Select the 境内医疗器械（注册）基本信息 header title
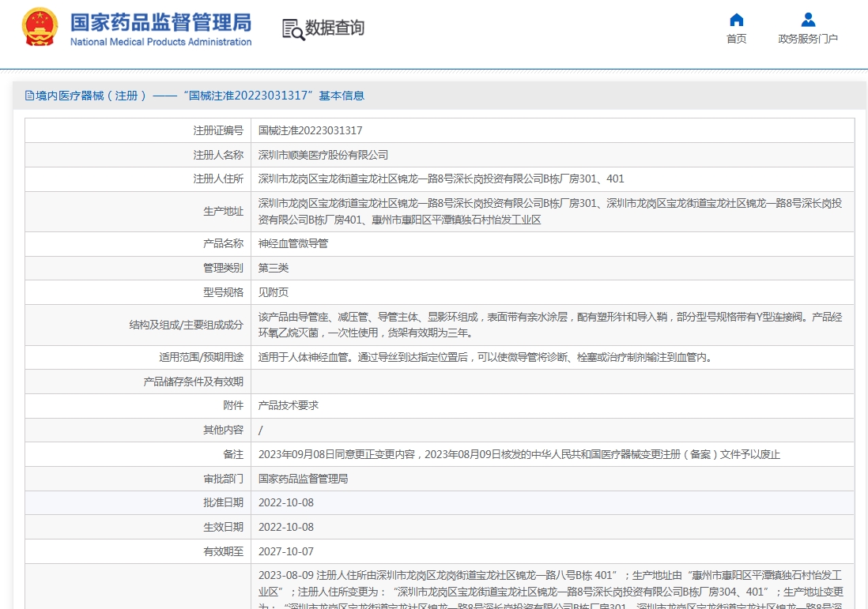 coord(200,96)
